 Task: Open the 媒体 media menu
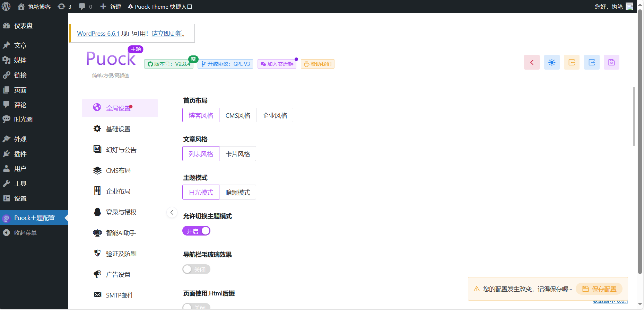pos(34,60)
